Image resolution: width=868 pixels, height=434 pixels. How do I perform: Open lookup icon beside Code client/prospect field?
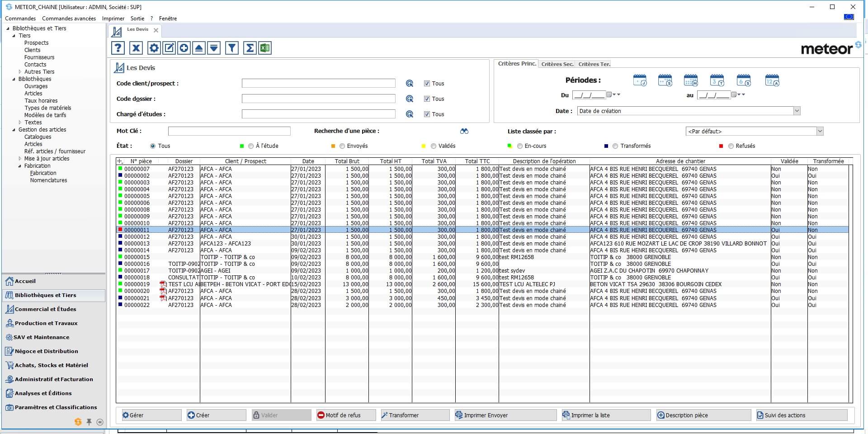pos(410,83)
